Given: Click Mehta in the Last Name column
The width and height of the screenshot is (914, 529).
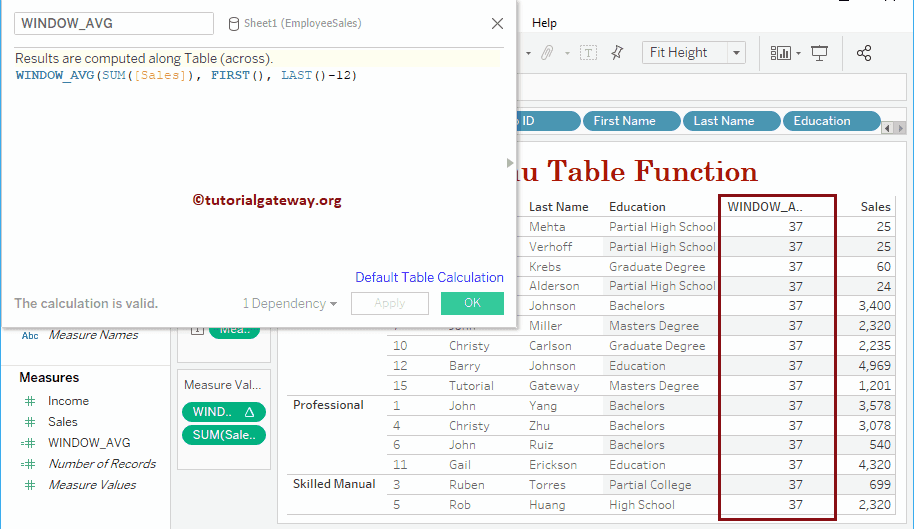Looking at the screenshot, I should 547,227.
